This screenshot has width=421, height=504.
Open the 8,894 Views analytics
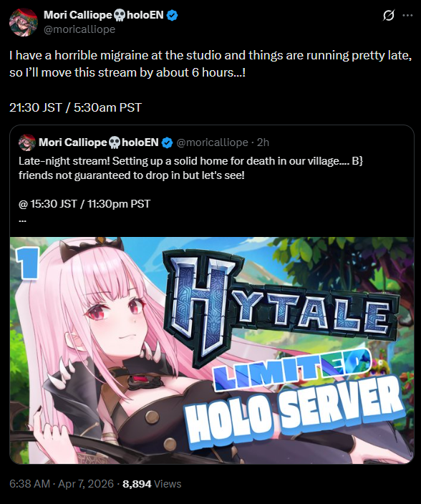coord(152,484)
